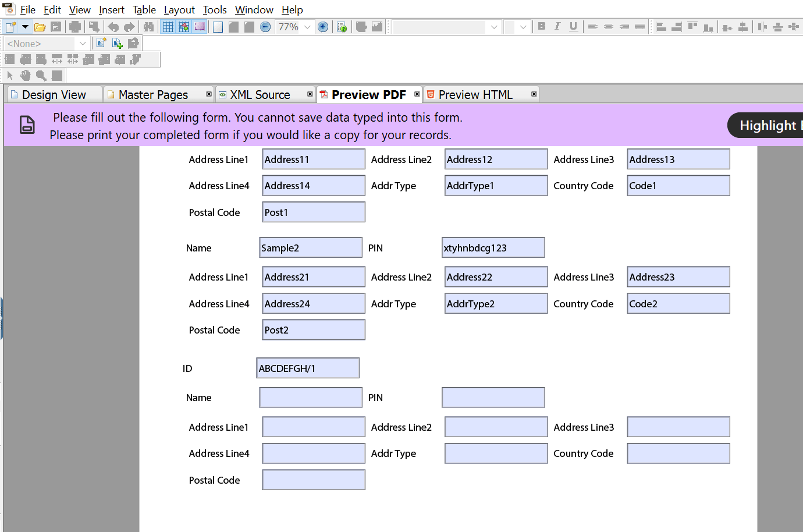Open the Table menu
803x532 pixels.
click(144, 10)
